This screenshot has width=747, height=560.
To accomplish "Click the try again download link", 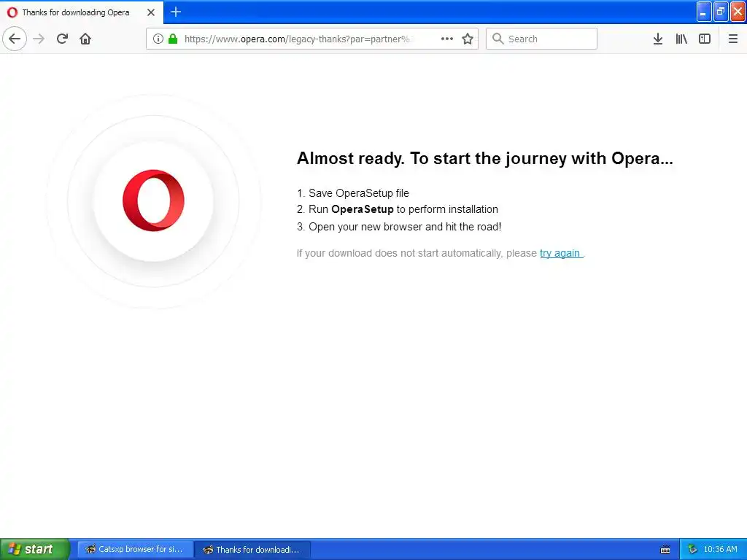I will (560, 253).
